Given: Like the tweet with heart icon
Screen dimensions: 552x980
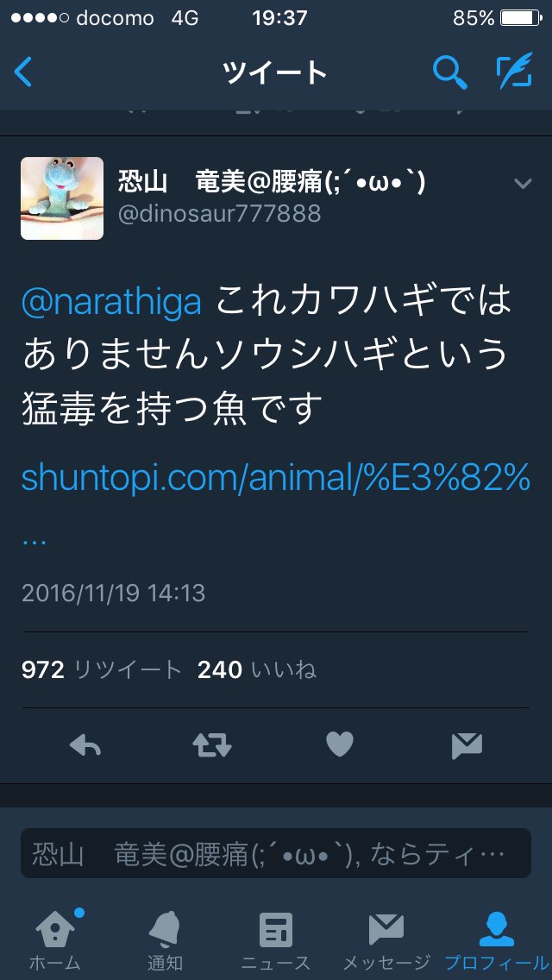Looking at the screenshot, I should click(340, 745).
